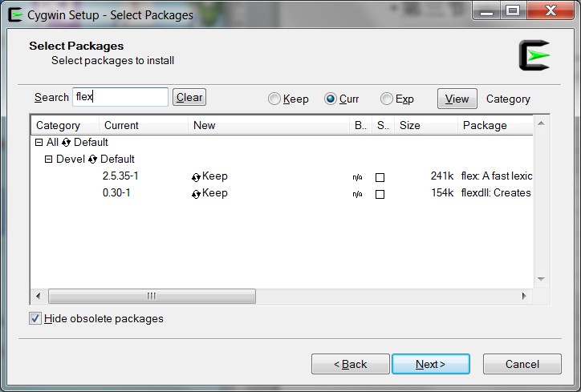Close the Cygwin Setup window
This screenshot has width=581, height=392.
551,11
